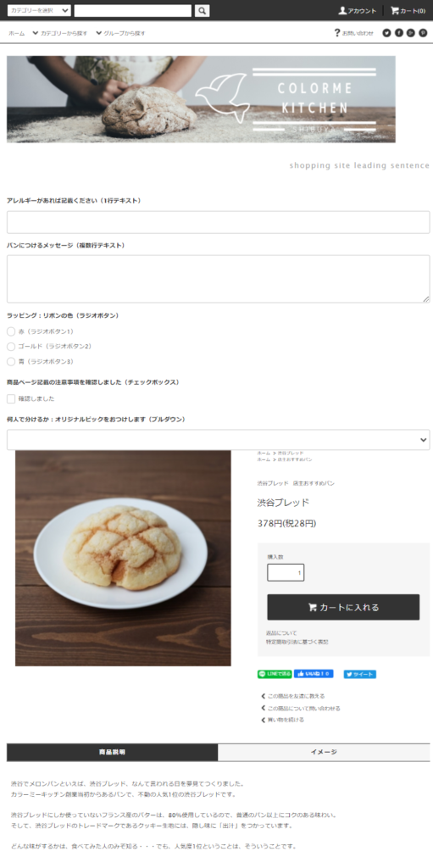The image size is (433, 868).
Task: Switch to the イメージ tab
Action: (324, 752)
